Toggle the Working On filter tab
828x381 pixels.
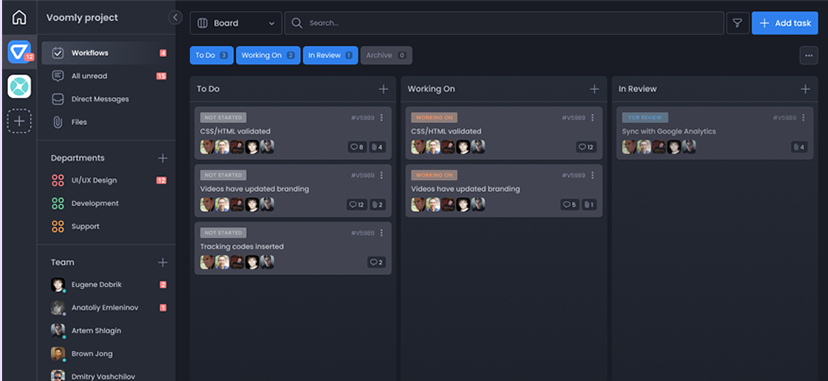[268, 55]
